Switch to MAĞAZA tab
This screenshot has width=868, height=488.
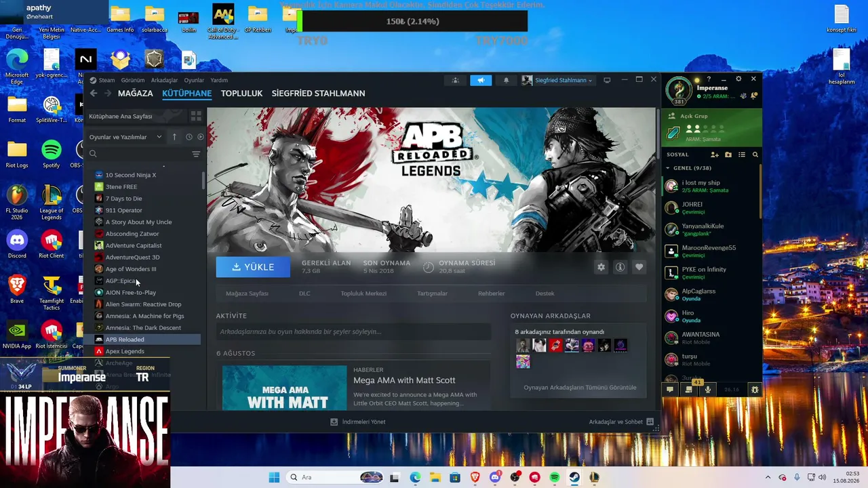pyautogui.click(x=136, y=94)
